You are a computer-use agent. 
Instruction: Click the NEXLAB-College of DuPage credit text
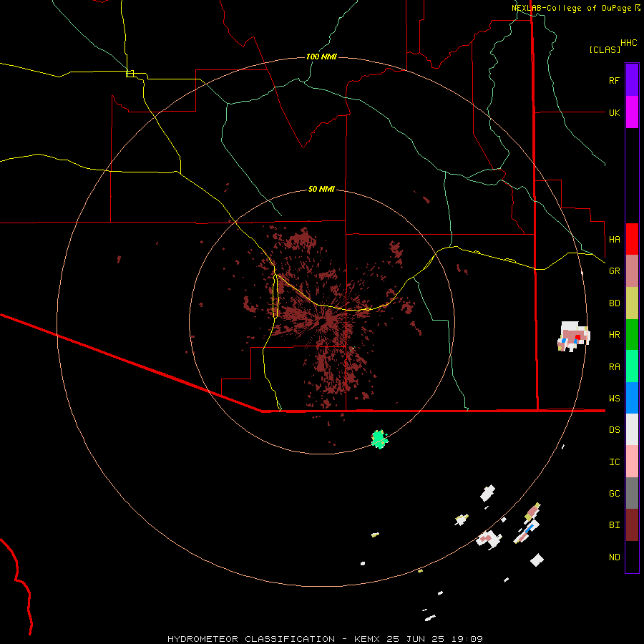tap(571, 8)
